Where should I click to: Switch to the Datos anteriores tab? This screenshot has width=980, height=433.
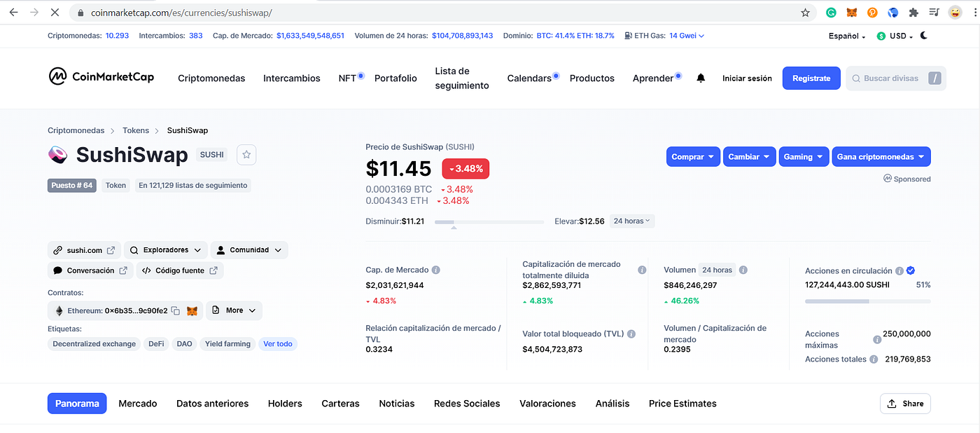pyautogui.click(x=212, y=404)
